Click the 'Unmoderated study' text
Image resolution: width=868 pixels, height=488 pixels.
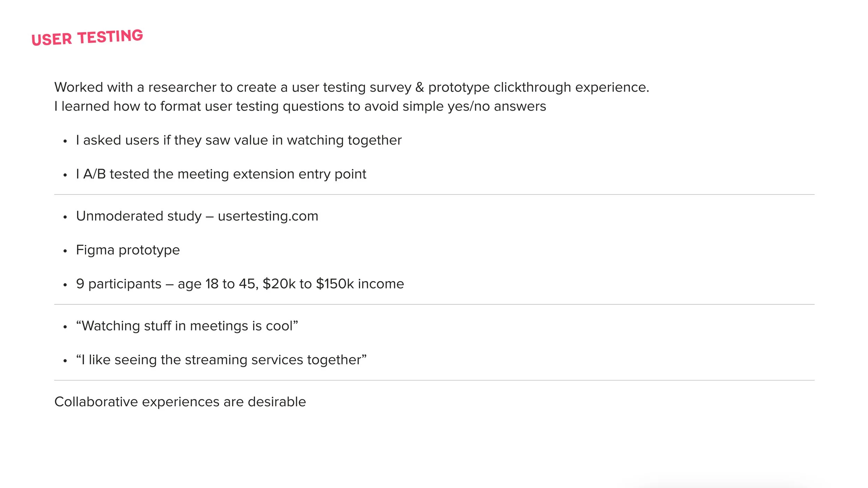click(139, 216)
